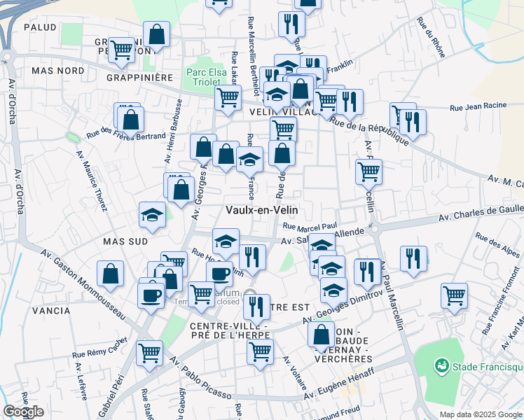Open the shopping cart marker beside Parc Elsa Triolet
Viewport: 524px width, 420px height.
click(x=228, y=98)
